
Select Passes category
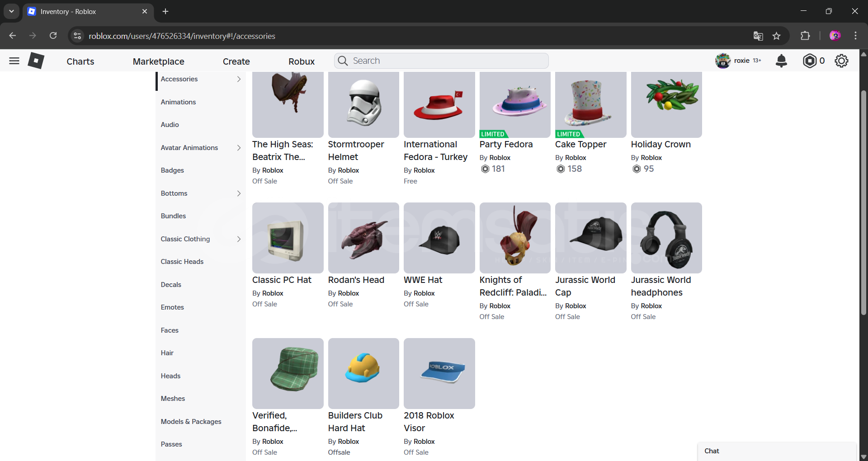[x=171, y=444]
